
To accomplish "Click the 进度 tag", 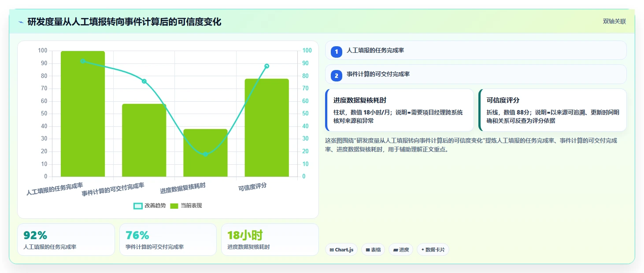I will (401, 250).
